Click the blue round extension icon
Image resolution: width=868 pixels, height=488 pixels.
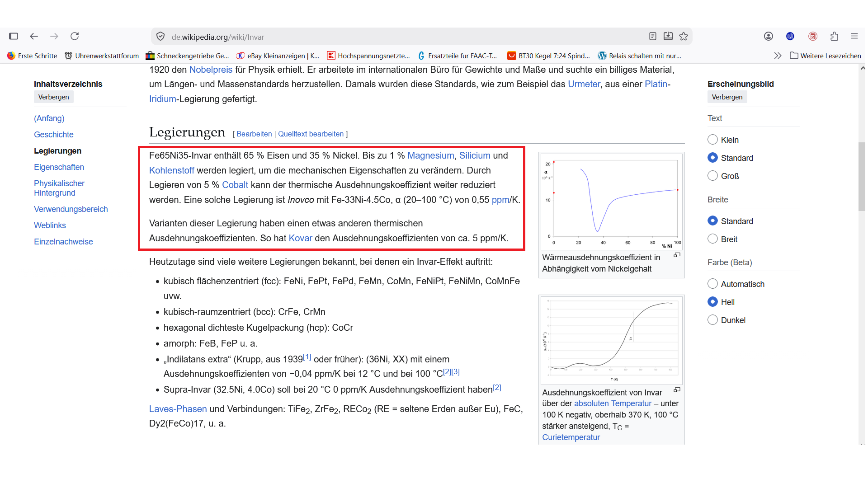(x=790, y=36)
